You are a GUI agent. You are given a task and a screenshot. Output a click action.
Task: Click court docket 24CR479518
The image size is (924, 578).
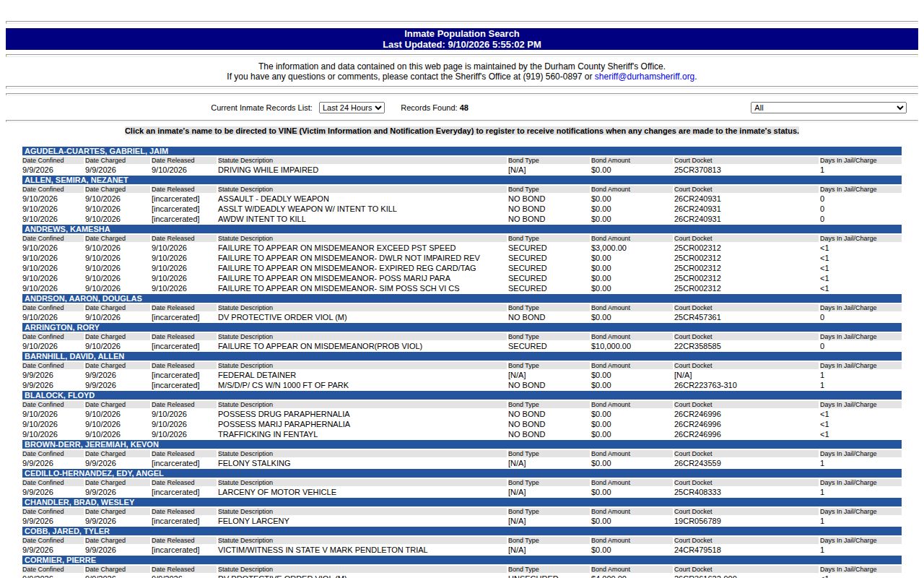point(697,550)
